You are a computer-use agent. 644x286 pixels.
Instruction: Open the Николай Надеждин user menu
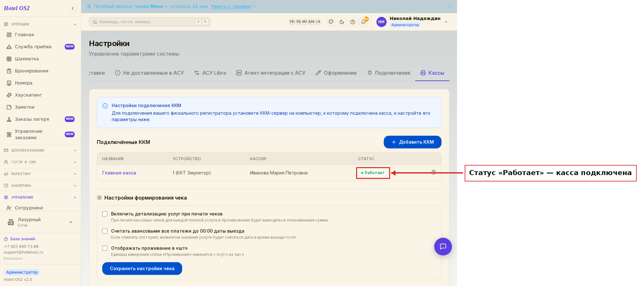[412, 22]
